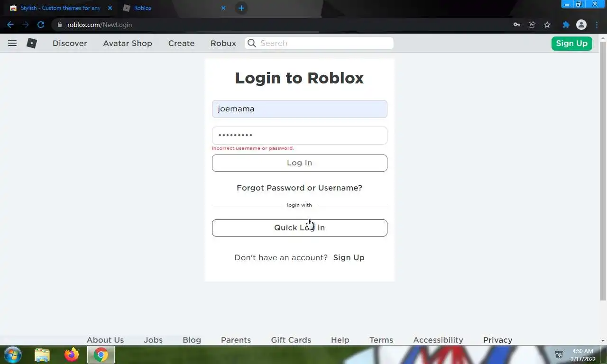Open Forgot Password or Username link
Screen dimensions: 607x364
point(299,188)
